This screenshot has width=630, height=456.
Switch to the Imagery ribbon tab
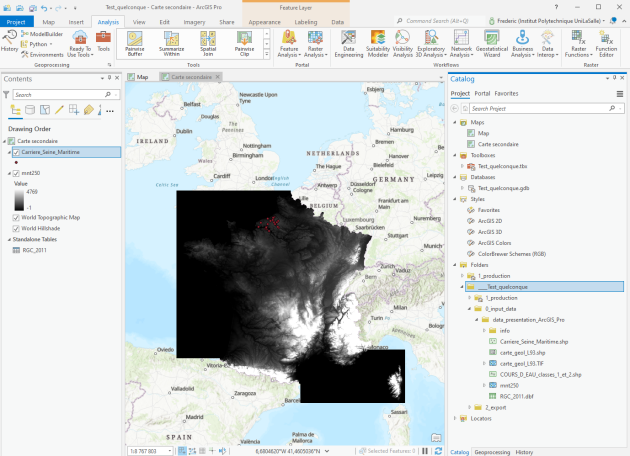tap(194, 22)
